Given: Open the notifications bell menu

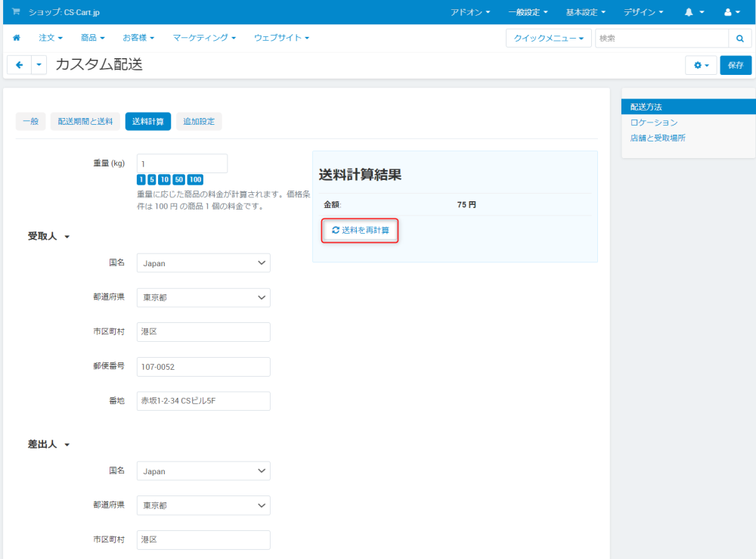Looking at the screenshot, I should click(x=694, y=12).
